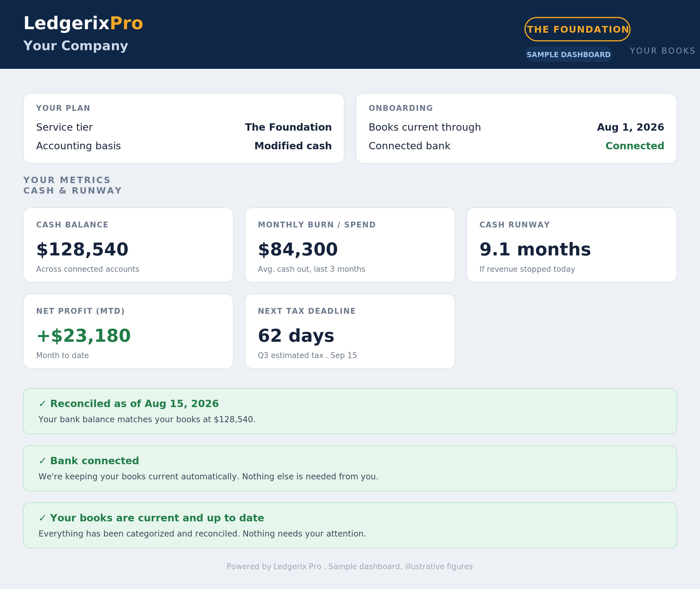Click the 'Your Company' header text
This screenshot has width=700, height=589.
(x=76, y=46)
